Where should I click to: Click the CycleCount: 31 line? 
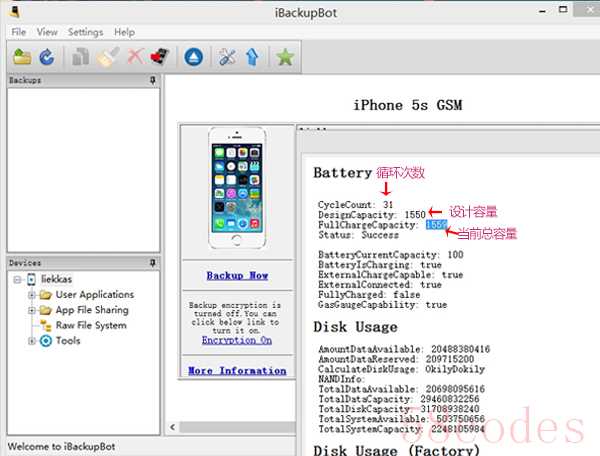pos(355,205)
